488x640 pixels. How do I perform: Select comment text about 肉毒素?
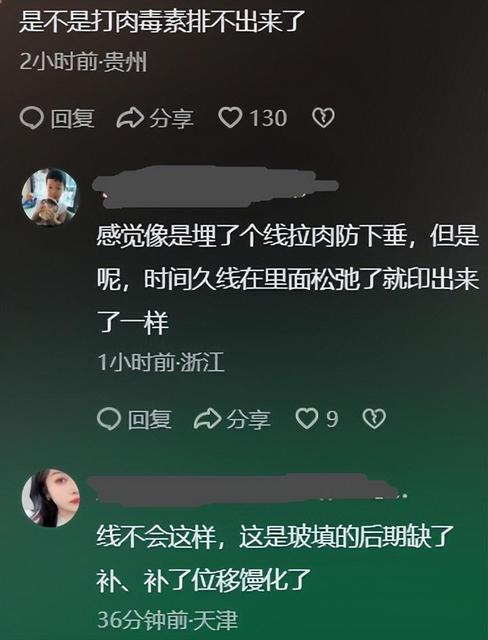(162, 21)
